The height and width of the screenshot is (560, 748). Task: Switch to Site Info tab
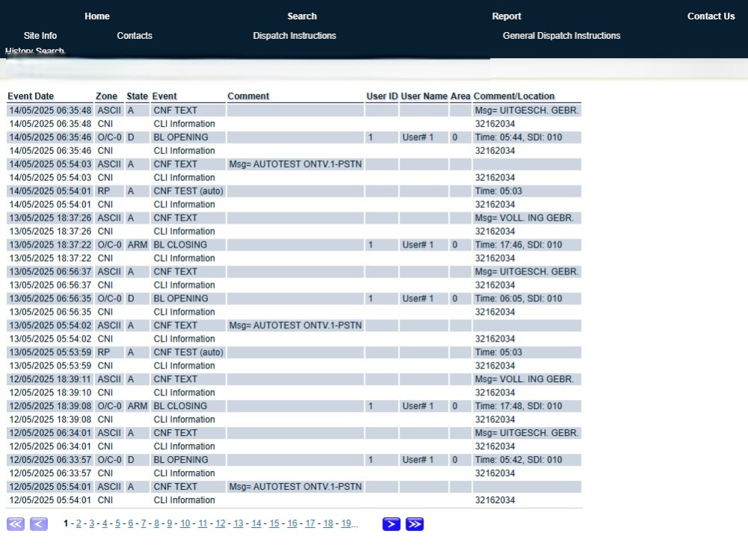(40, 36)
